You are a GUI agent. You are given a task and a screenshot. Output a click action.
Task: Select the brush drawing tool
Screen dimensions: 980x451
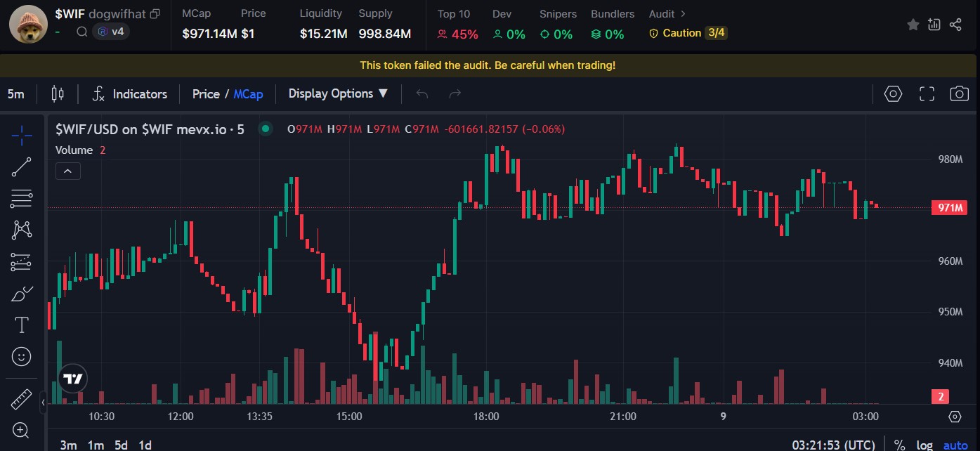(x=22, y=294)
